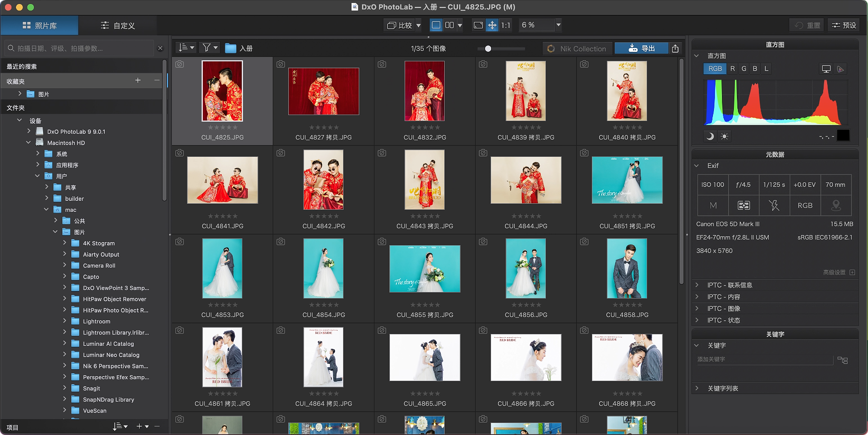
Task: Select the move/pan hand tool icon
Action: coord(492,25)
